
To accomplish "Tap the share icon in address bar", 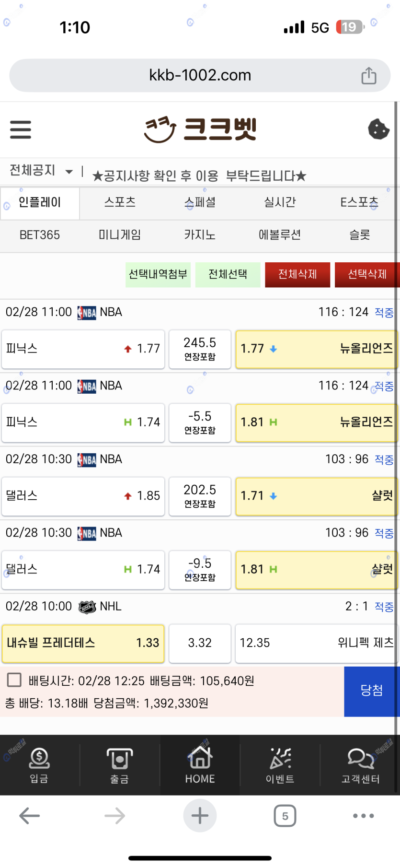I will tap(368, 75).
